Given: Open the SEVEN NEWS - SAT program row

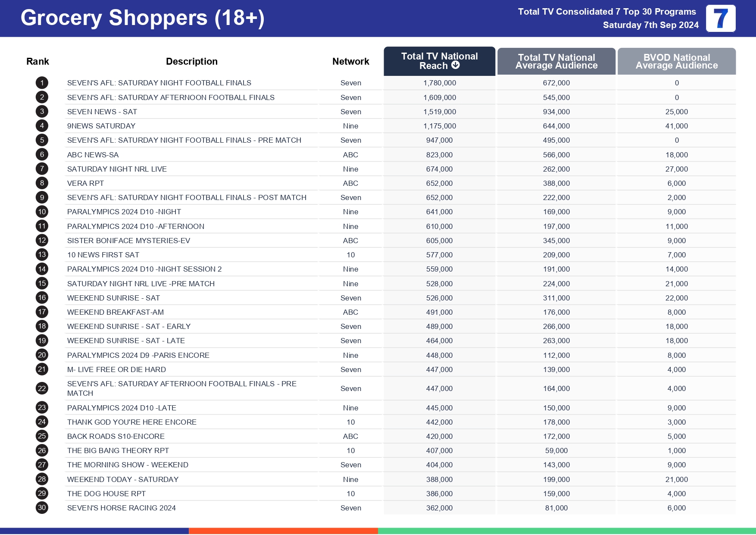Looking at the screenshot, I should click(102, 112).
